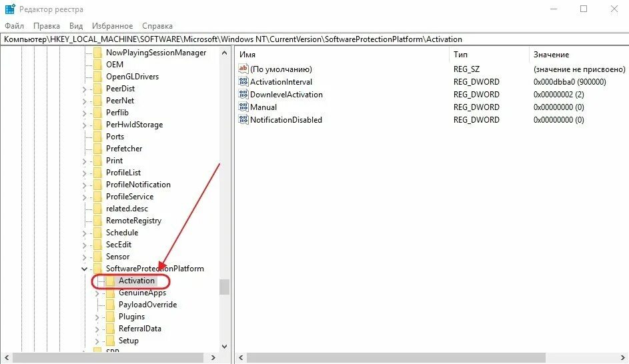Collapse the SoftwareProtectionPlatform node
The image size is (629, 364).
pyautogui.click(x=84, y=269)
